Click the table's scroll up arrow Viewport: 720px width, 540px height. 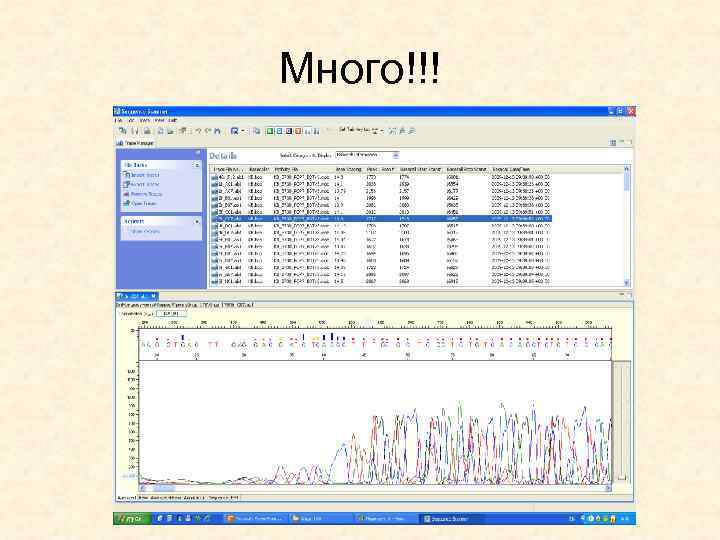[627, 169]
